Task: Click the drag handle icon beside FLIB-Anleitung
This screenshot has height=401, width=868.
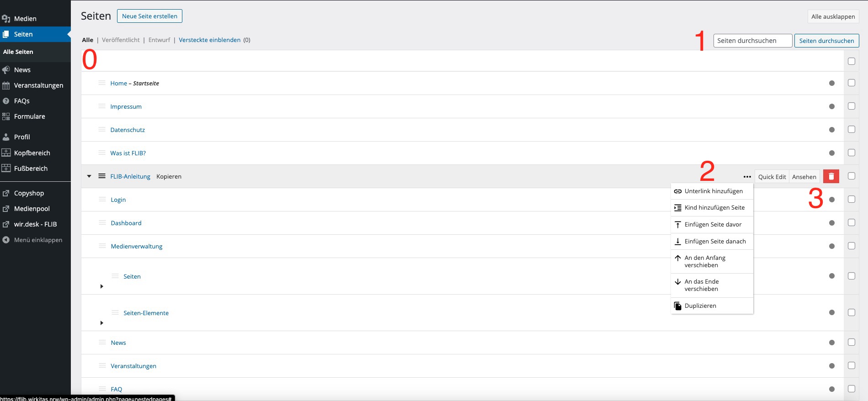Action: coord(102,176)
